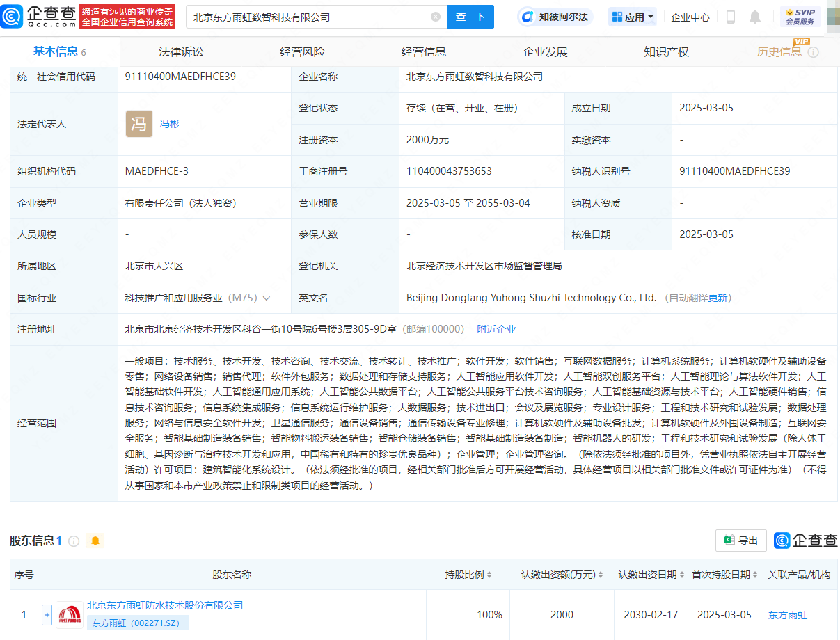Click 登记状态 value 存续（在营、开业、在册）
This screenshot has width=840, height=640.
click(x=462, y=108)
